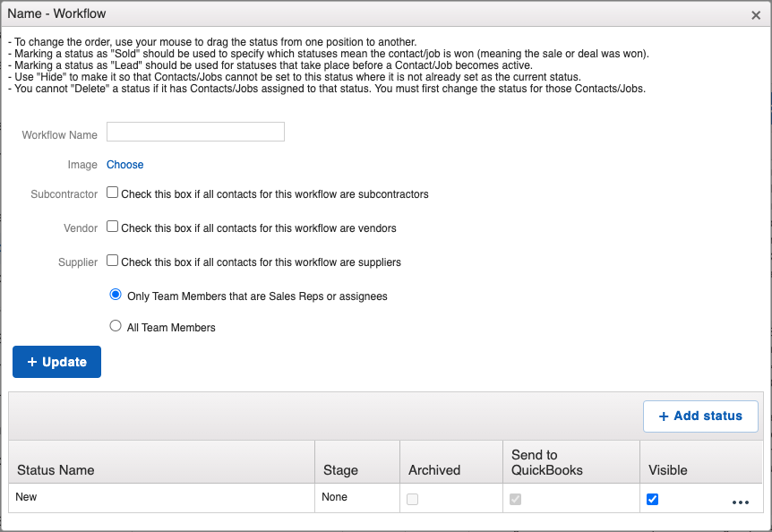Viewport: 772px width, 532px height.
Task: Click the Send to QuickBooks column header
Action: click(x=546, y=462)
